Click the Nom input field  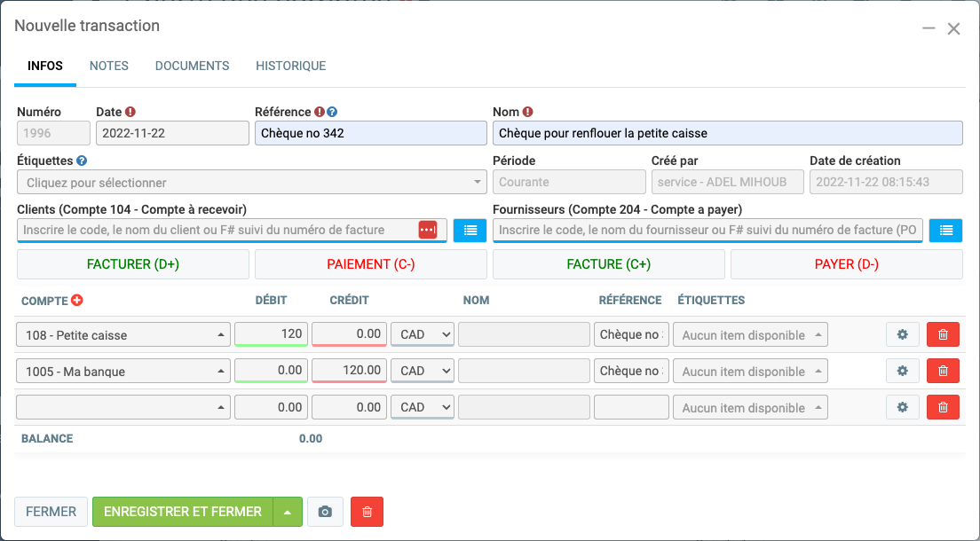(727, 133)
